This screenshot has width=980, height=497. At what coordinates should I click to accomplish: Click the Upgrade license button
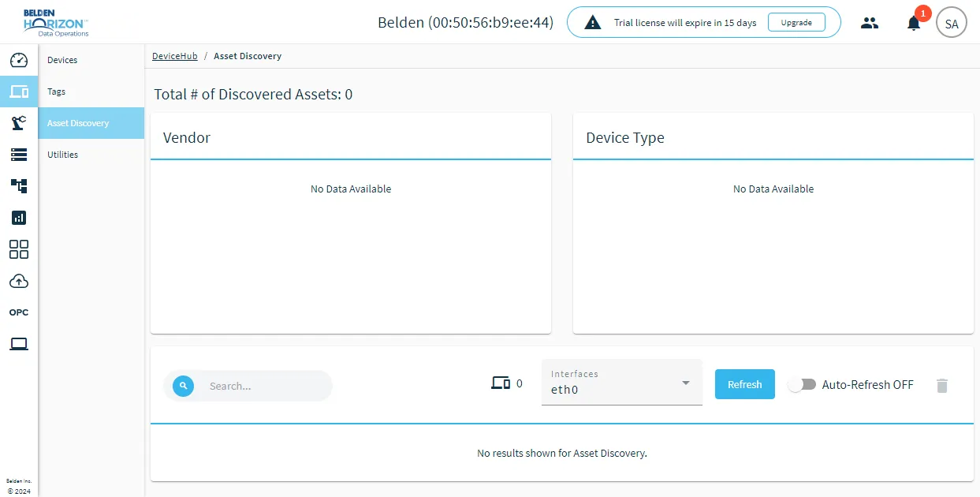click(796, 22)
